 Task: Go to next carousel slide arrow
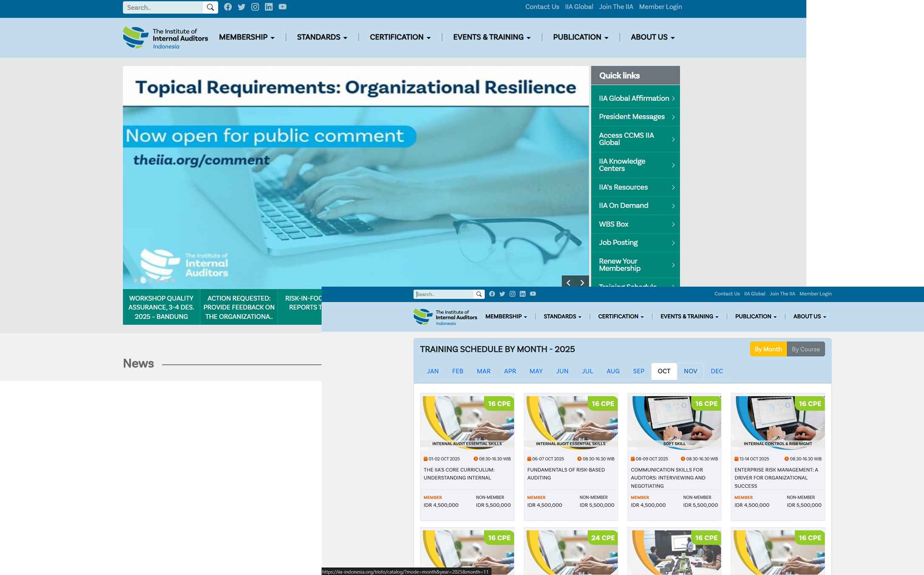click(582, 282)
